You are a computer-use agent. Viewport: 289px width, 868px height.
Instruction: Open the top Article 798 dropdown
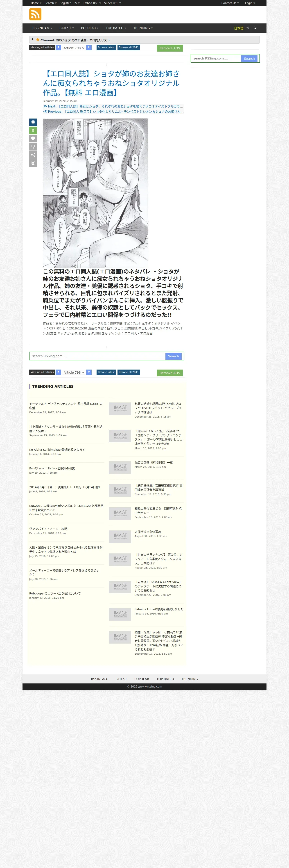(74, 48)
